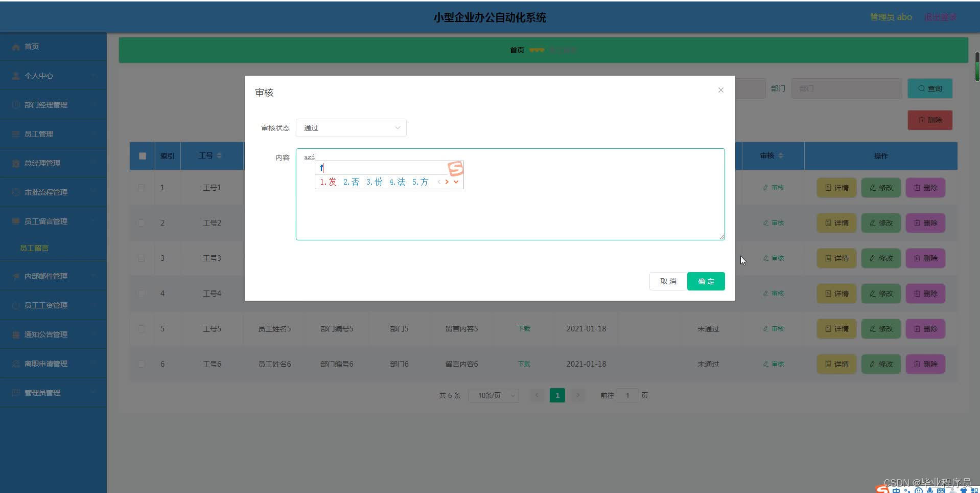Expand the 内部邮件管理 sidebar menu
Screen dimensions: 980x493
pos(53,276)
